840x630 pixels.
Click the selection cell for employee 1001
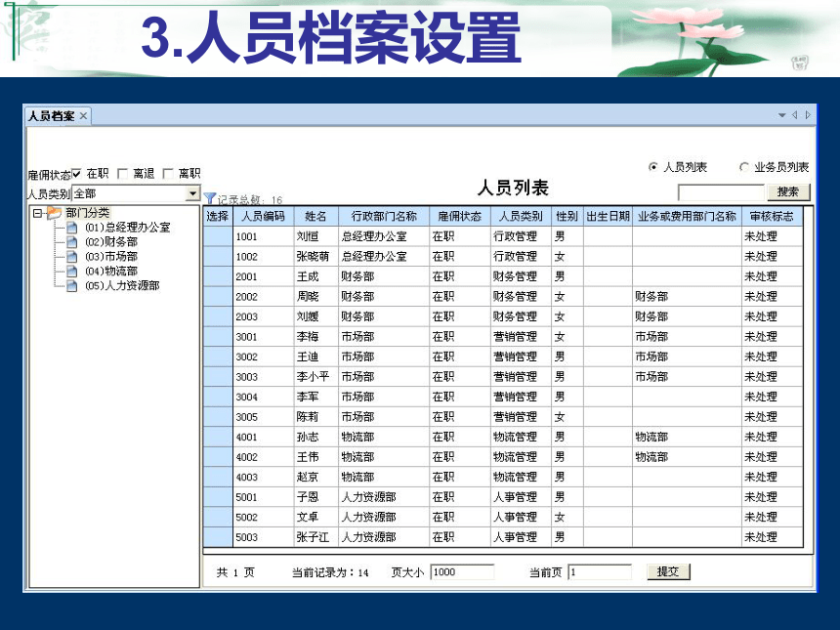(218, 236)
